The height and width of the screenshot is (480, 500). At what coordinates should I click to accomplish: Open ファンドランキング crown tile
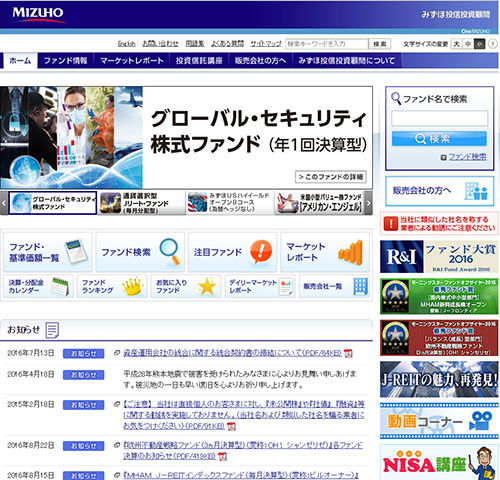112,286
